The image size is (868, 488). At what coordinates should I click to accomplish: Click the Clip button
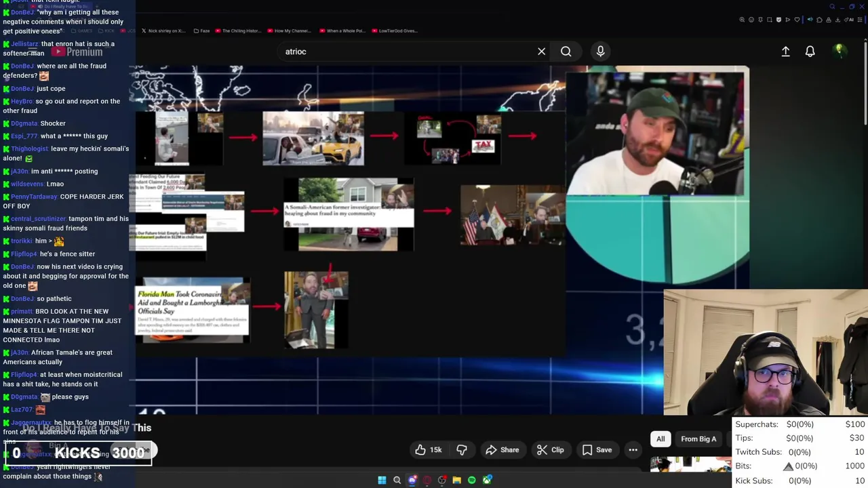coord(550,450)
